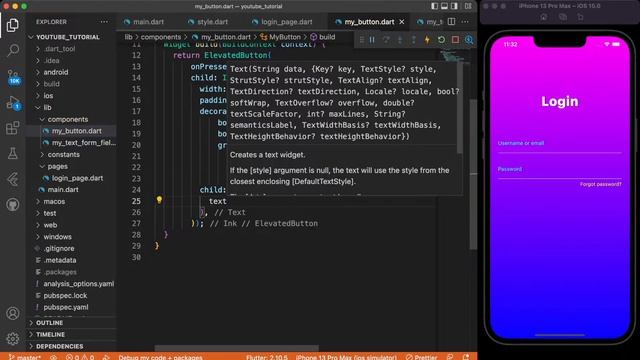640x360 pixels.
Task: Click the editor vertical scrollbar
Action: (473, 174)
